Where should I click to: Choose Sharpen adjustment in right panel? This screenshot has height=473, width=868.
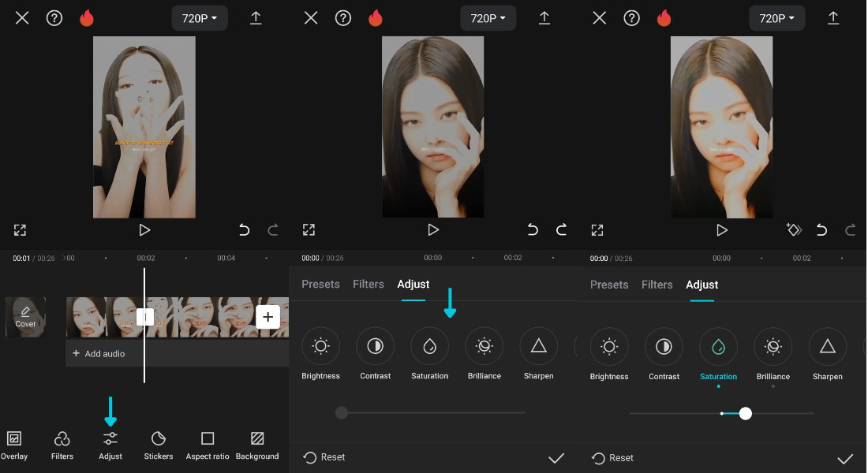(x=828, y=355)
